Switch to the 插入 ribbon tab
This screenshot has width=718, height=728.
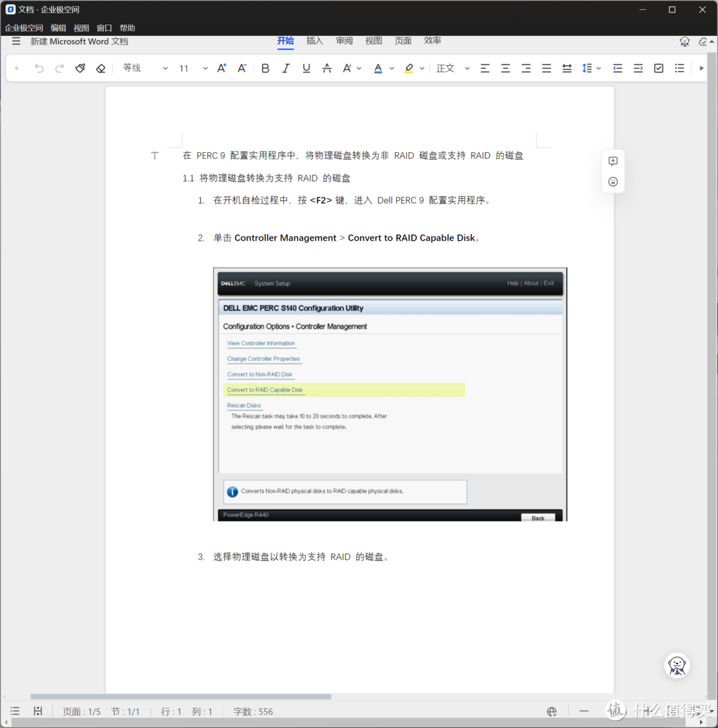(x=314, y=41)
